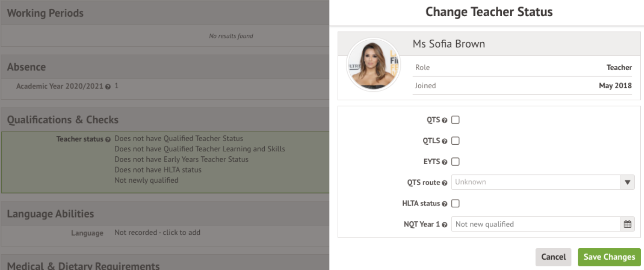The width and height of the screenshot is (644, 270).
Task: Click the Teacher status help icon
Action: pyautogui.click(x=108, y=139)
